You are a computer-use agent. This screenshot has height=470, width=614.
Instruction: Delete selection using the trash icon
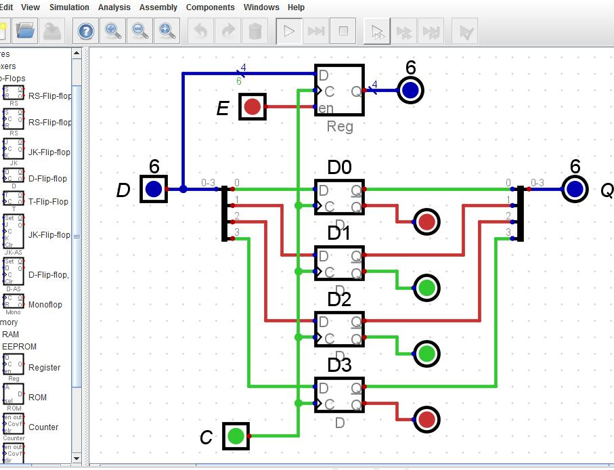[x=255, y=31]
